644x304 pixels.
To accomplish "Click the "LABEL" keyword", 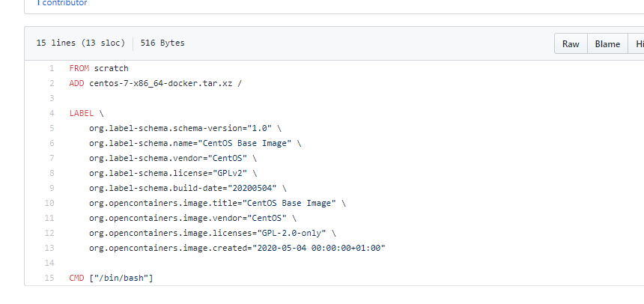I will pos(82,113).
